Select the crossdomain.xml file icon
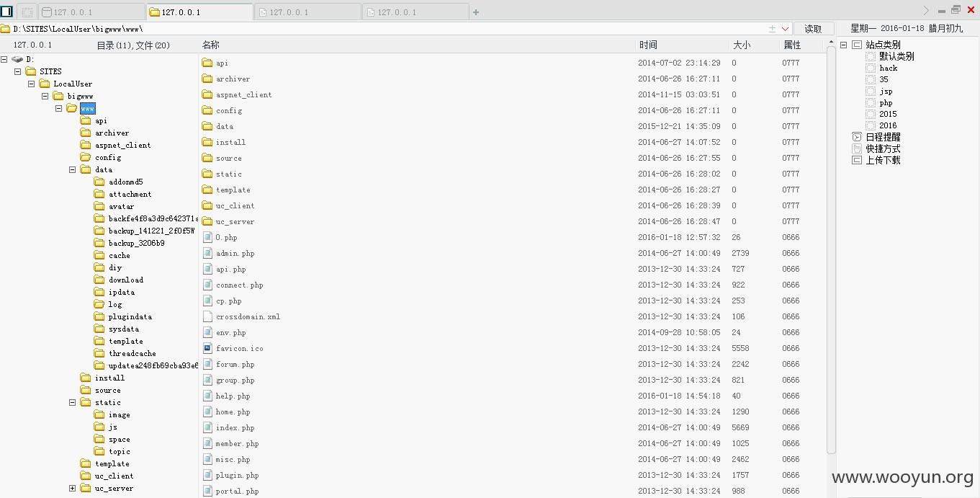Screen dimensions: 980x498 pyautogui.click(x=207, y=316)
